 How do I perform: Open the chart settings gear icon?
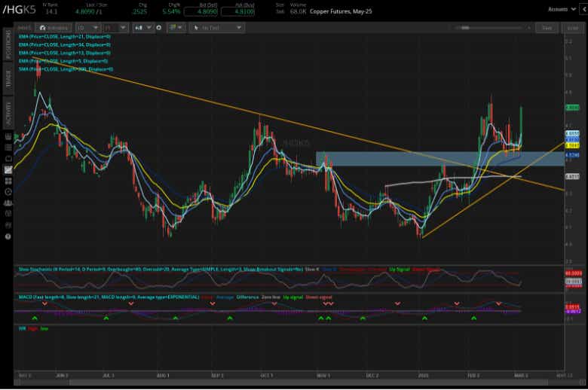159,28
